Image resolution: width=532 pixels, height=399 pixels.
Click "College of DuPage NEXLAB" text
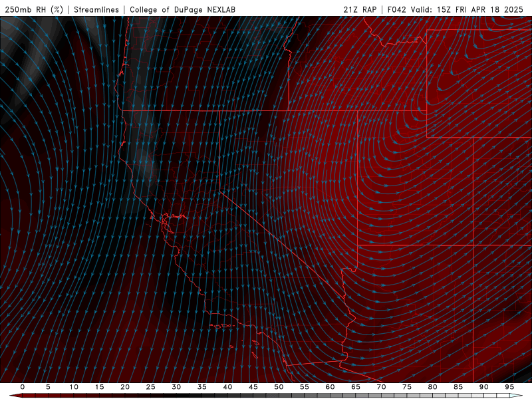(x=182, y=9)
